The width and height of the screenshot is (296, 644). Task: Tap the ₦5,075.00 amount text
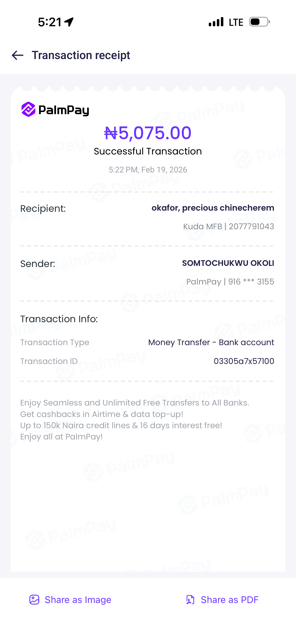[148, 133]
